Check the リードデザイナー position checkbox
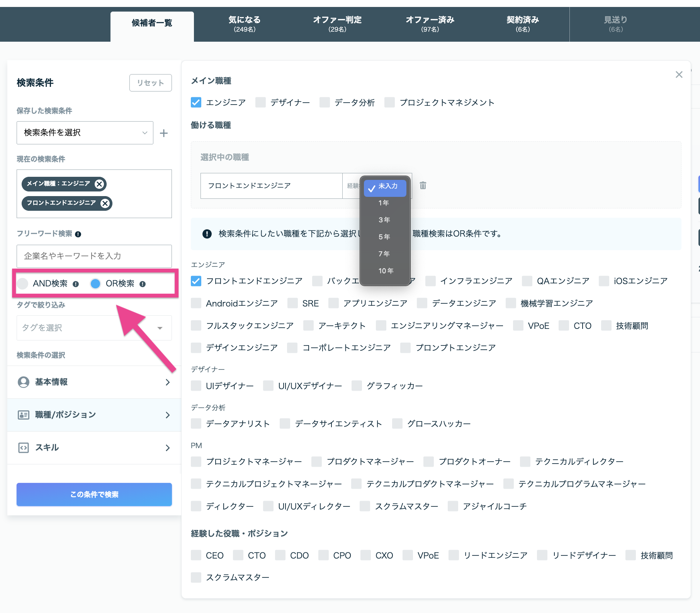 tap(542, 555)
